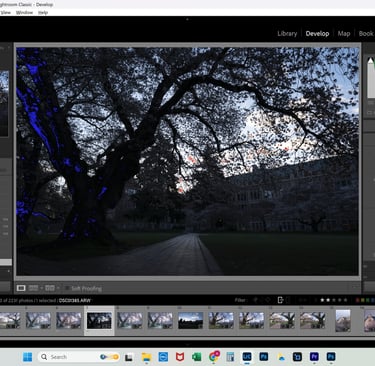Go to the Map module

344,34
